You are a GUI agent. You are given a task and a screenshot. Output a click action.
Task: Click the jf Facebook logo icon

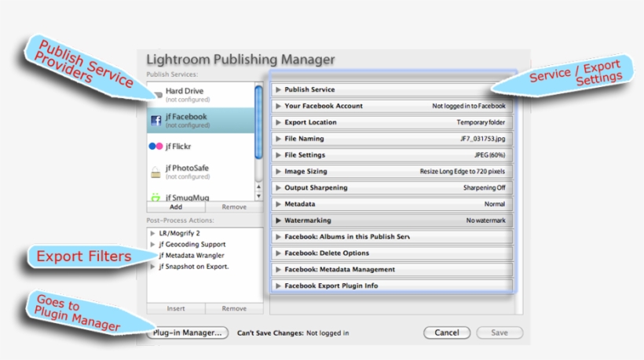click(x=156, y=121)
